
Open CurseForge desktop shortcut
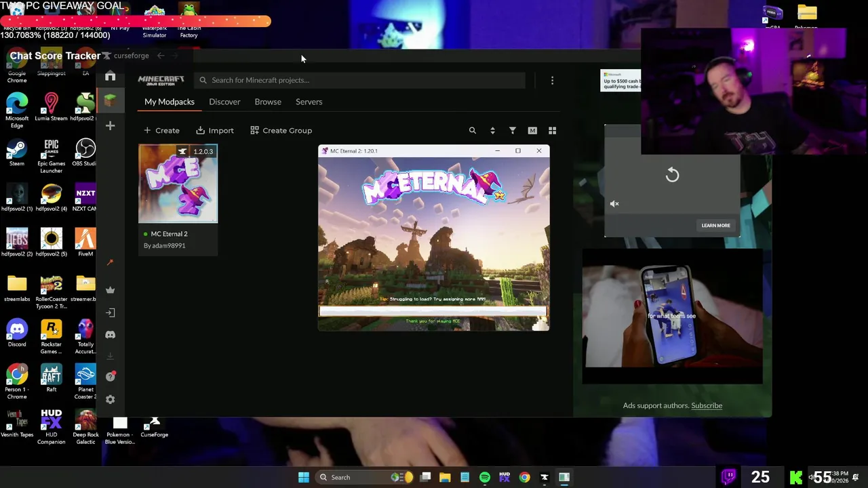click(x=154, y=427)
